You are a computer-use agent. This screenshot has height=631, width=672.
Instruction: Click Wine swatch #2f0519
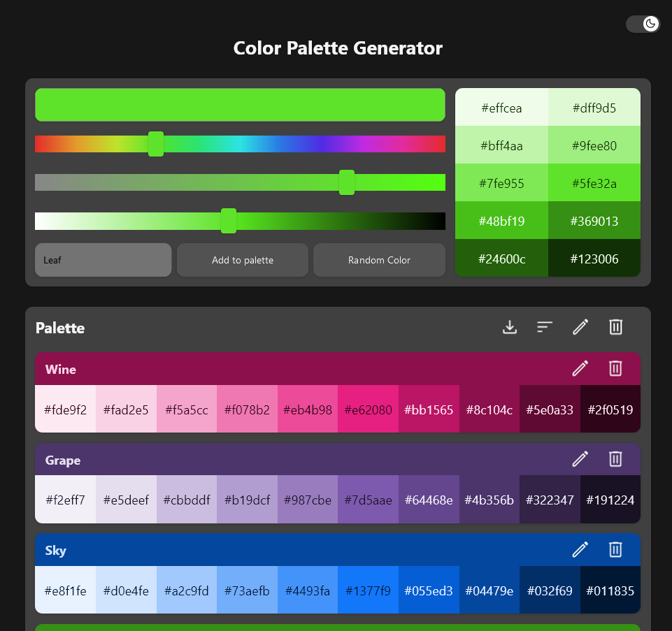pos(610,409)
